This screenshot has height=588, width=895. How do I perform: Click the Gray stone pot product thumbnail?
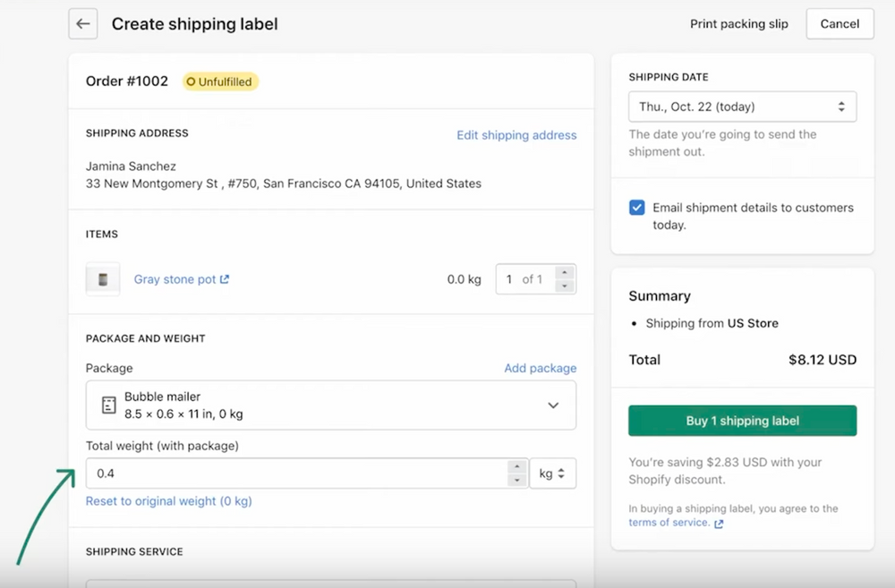(102, 278)
